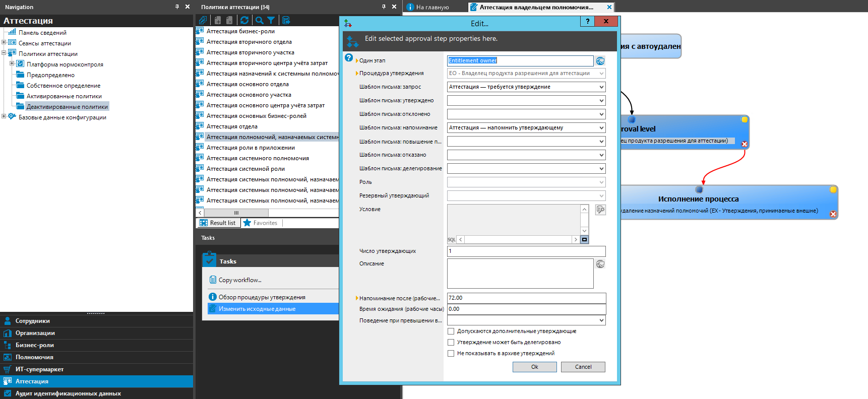Click the blue connector on the approval level node
The image size is (868, 399).
click(x=632, y=119)
